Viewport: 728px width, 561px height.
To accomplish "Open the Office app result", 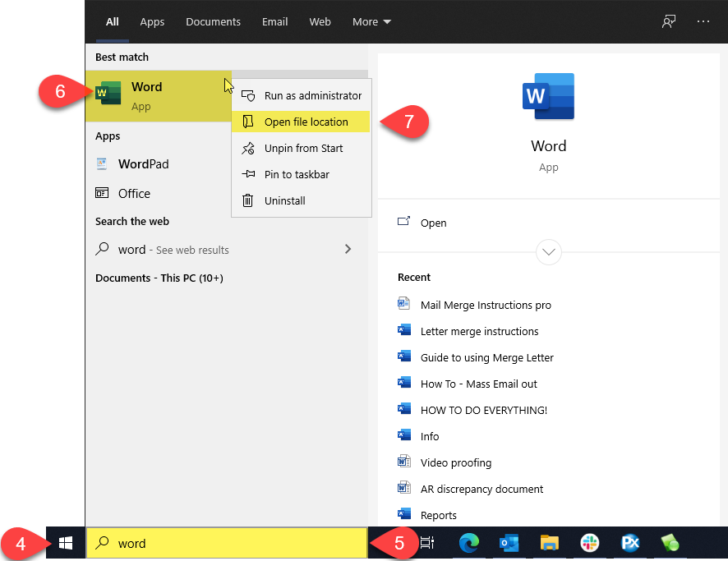I will (158, 193).
